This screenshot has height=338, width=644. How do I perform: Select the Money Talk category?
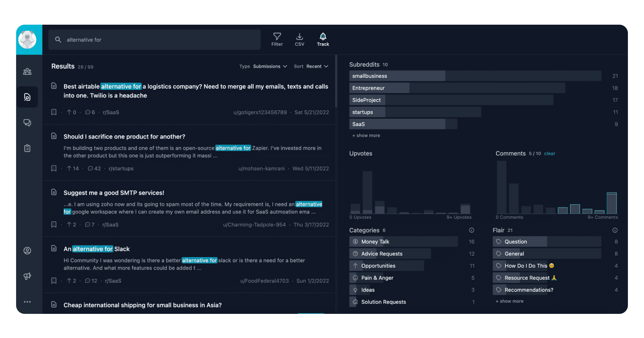click(404, 242)
